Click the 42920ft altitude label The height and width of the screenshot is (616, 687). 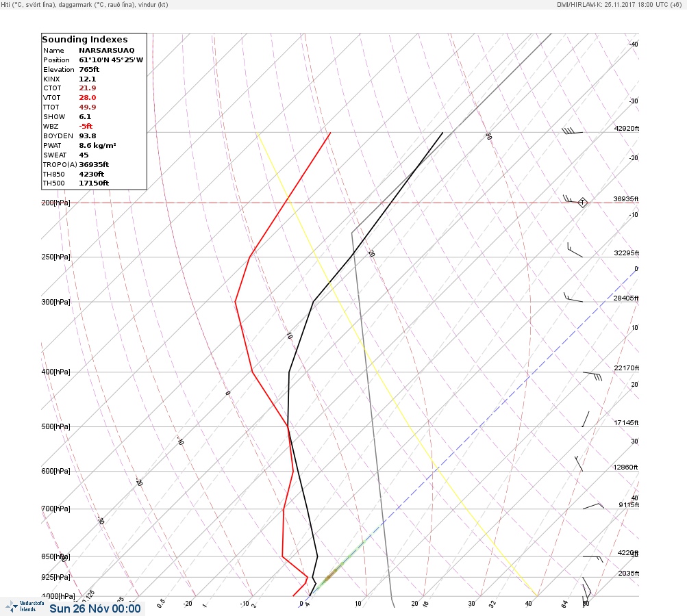pos(627,128)
